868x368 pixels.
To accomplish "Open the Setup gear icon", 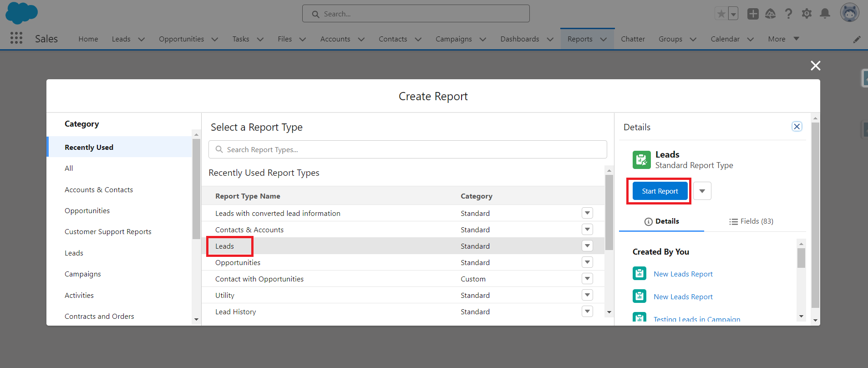I will [807, 14].
